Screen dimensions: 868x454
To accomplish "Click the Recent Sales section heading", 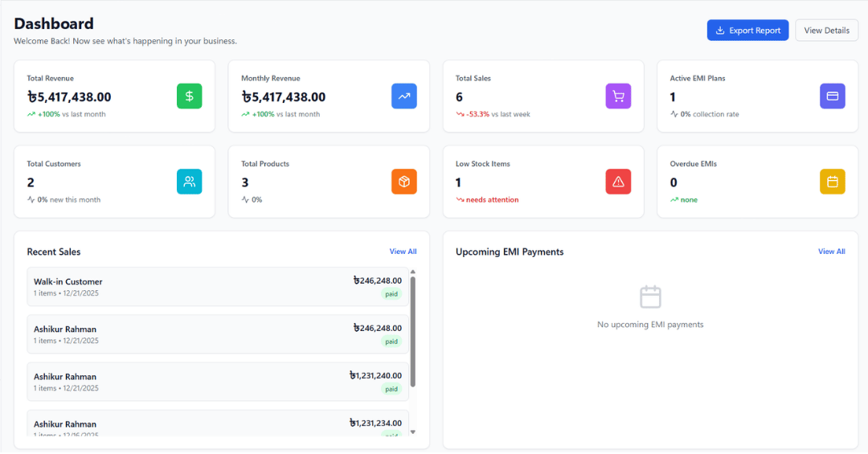I will pos(54,252).
